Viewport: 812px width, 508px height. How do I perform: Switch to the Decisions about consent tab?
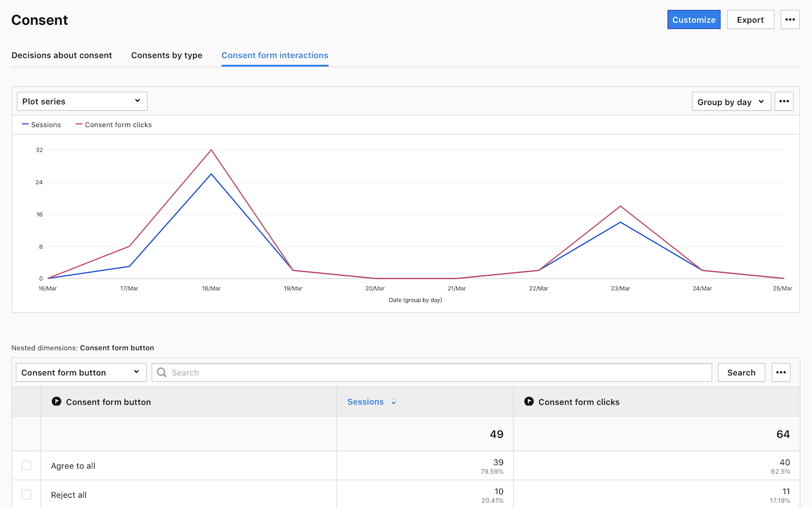[x=62, y=55]
